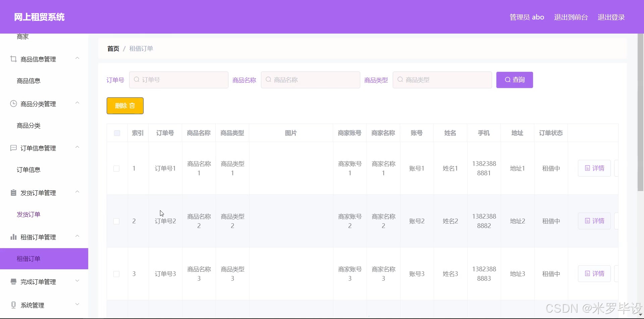Viewport: 644px width, 319px height.
Task: Collapse the 商品信息管理 menu chevron
Action: (x=77, y=58)
